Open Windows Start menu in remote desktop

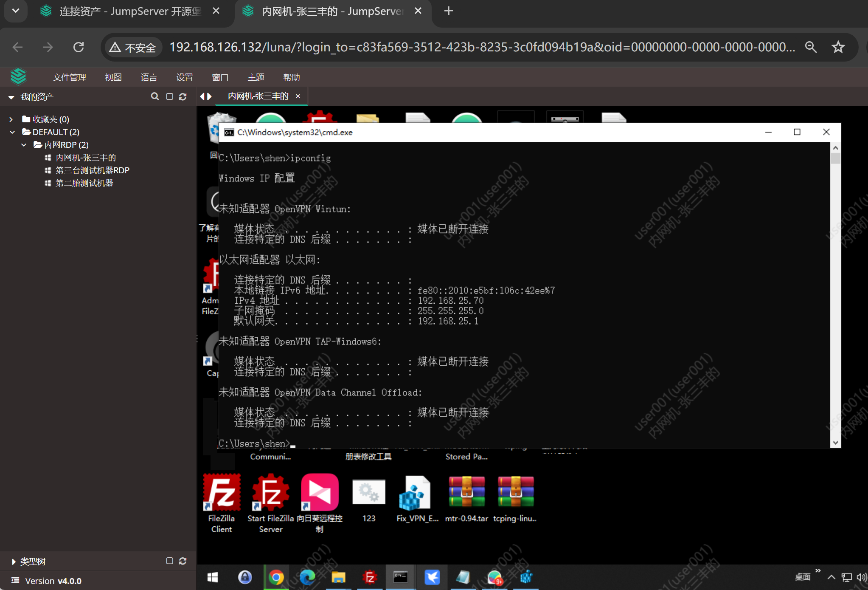click(212, 577)
